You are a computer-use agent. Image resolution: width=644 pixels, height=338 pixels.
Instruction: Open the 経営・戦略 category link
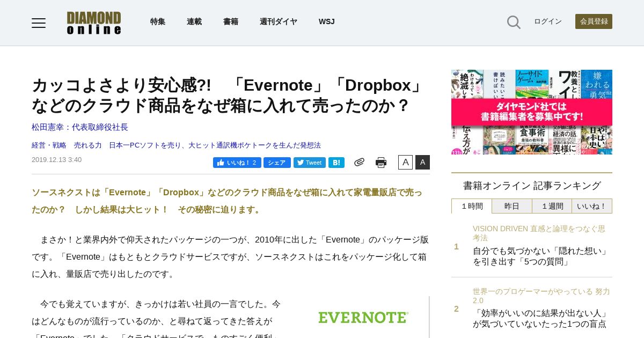49,145
